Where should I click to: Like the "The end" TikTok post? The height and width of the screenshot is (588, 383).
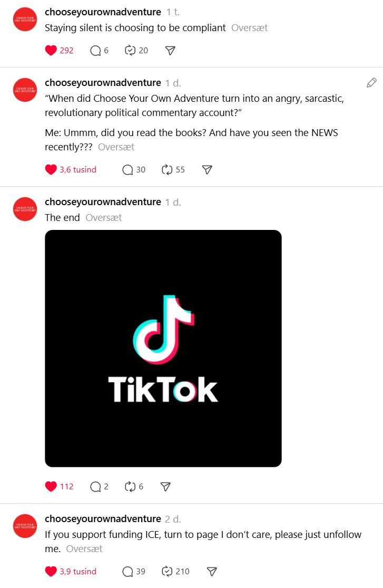(51, 487)
